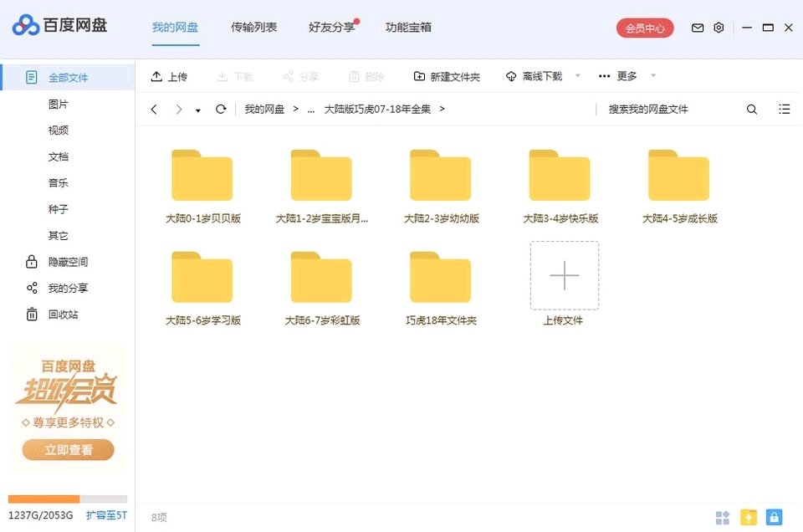Select 图片 category in the sidebar
803x532 pixels.
59,105
